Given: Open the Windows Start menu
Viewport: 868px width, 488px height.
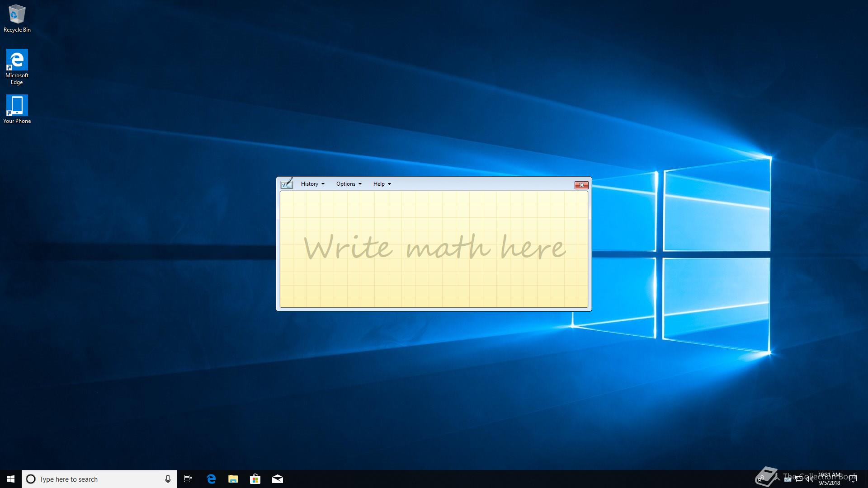Looking at the screenshot, I should click(11, 479).
